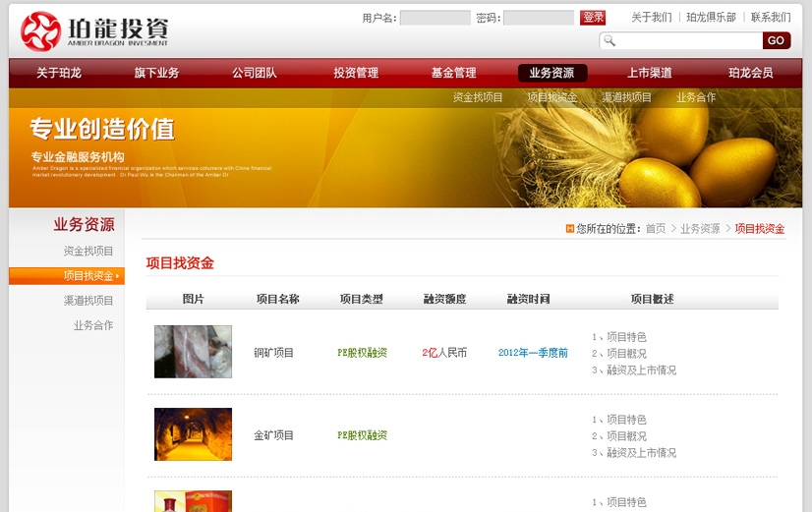Go to 首页 in the breadcrumb
The width and height of the screenshot is (812, 512).
pos(655,229)
